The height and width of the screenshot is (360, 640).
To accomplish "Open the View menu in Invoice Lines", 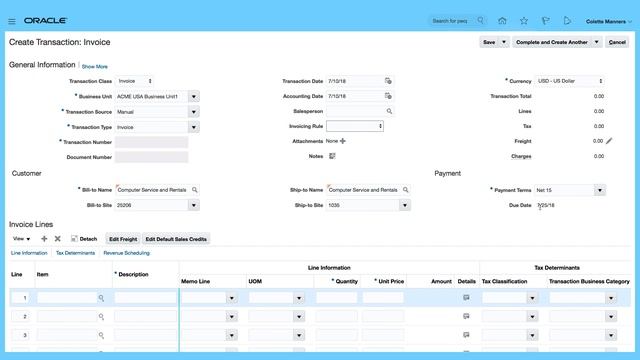I will click(21, 239).
